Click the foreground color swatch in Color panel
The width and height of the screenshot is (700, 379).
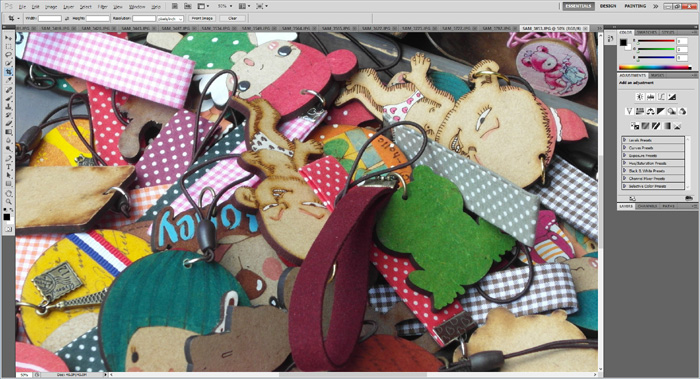click(623, 42)
